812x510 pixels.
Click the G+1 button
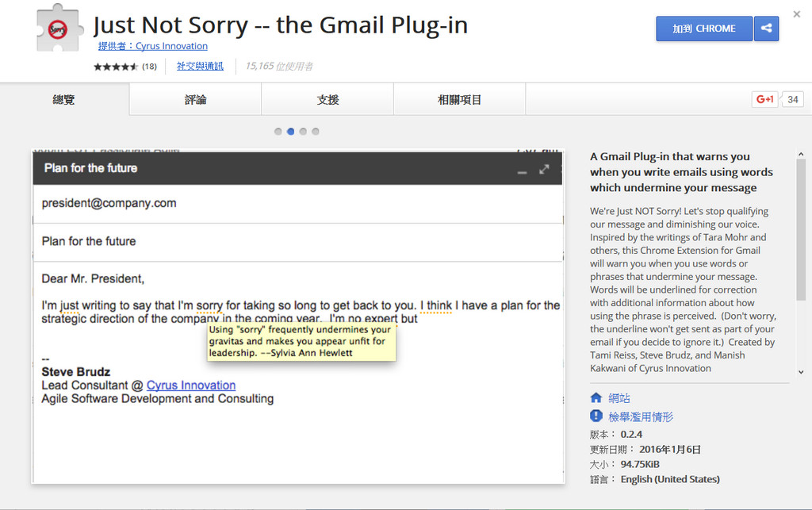coord(765,99)
